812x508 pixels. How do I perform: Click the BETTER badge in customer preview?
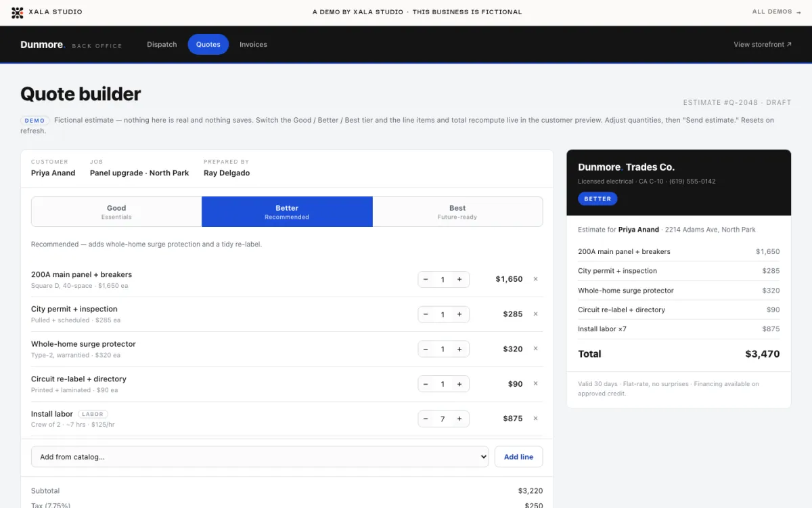(597, 199)
